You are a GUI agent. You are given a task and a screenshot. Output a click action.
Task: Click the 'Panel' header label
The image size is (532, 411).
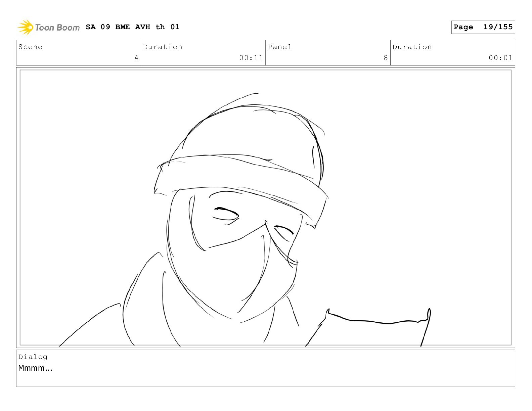point(280,47)
